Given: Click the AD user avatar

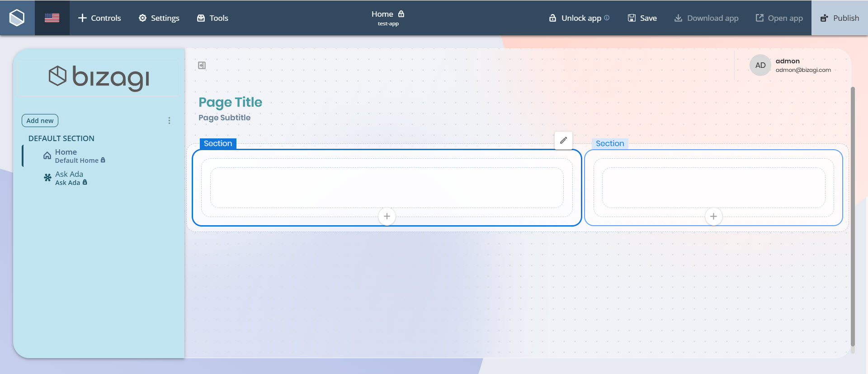Looking at the screenshot, I should [760, 66].
